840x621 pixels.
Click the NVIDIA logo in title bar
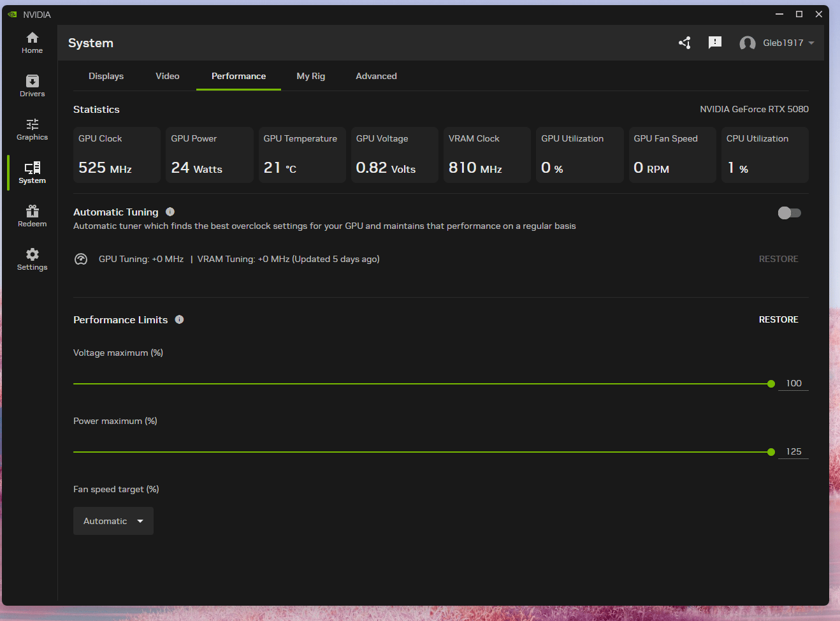click(12, 14)
